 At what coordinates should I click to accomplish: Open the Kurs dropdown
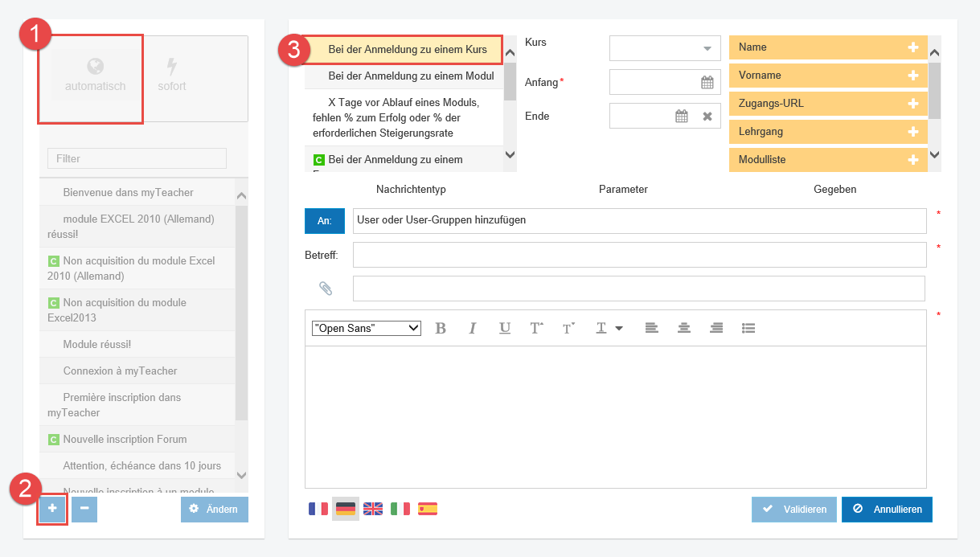(x=707, y=48)
